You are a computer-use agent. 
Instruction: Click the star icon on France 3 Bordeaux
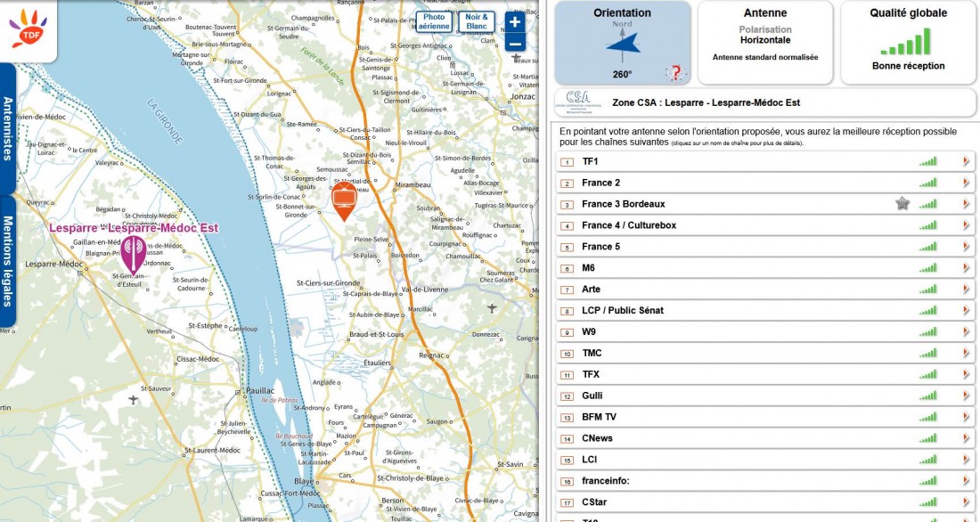pyautogui.click(x=902, y=203)
